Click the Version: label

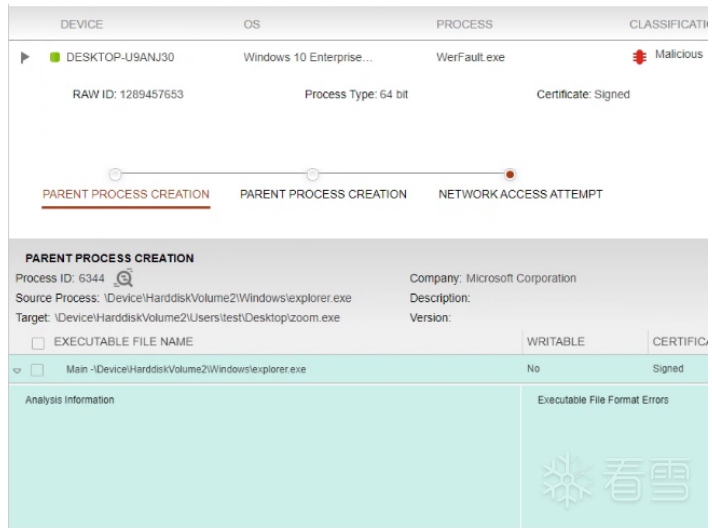pos(430,318)
